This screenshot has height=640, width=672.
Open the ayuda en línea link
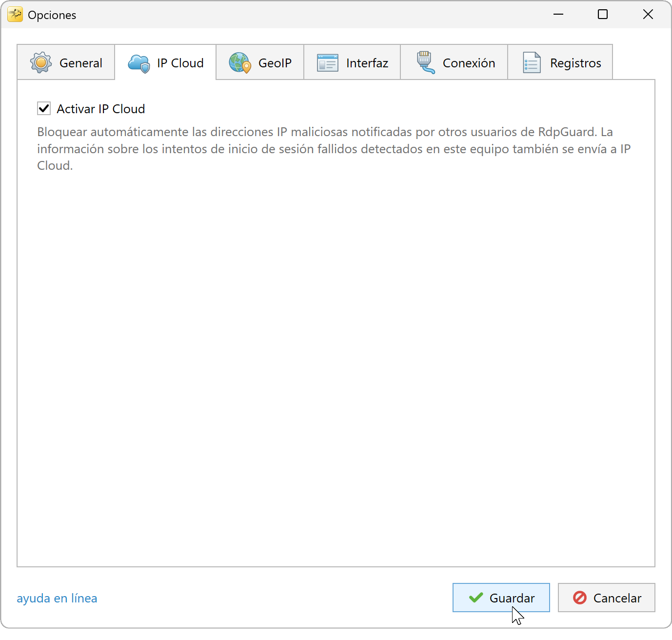(57, 598)
